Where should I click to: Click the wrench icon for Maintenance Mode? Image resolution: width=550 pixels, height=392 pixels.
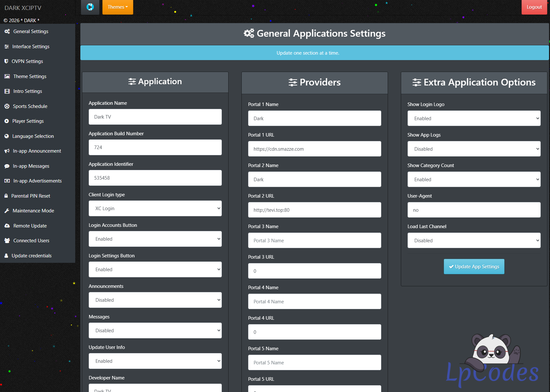(x=7, y=211)
